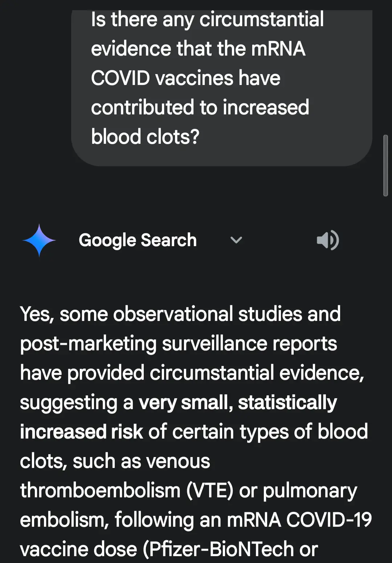Click the word "pulmonary" in the response

[x=310, y=491]
